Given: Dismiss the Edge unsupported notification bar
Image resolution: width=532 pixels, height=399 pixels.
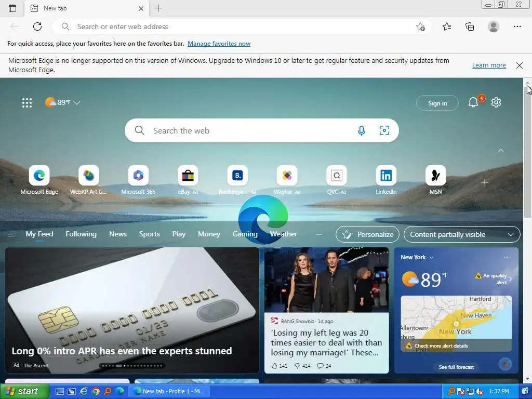Looking at the screenshot, I should [x=519, y=65].
